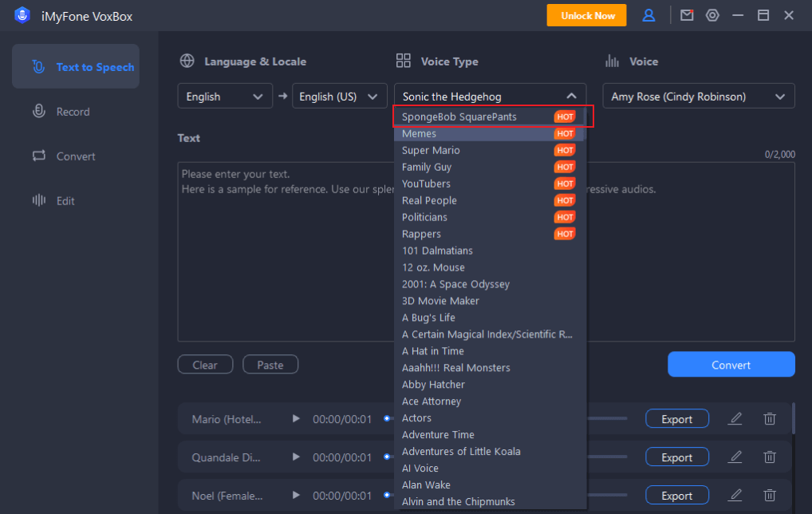Screen dimensions: 812x514
Task: Click the audio list vertical scrollbar
Action: [794, 418]
